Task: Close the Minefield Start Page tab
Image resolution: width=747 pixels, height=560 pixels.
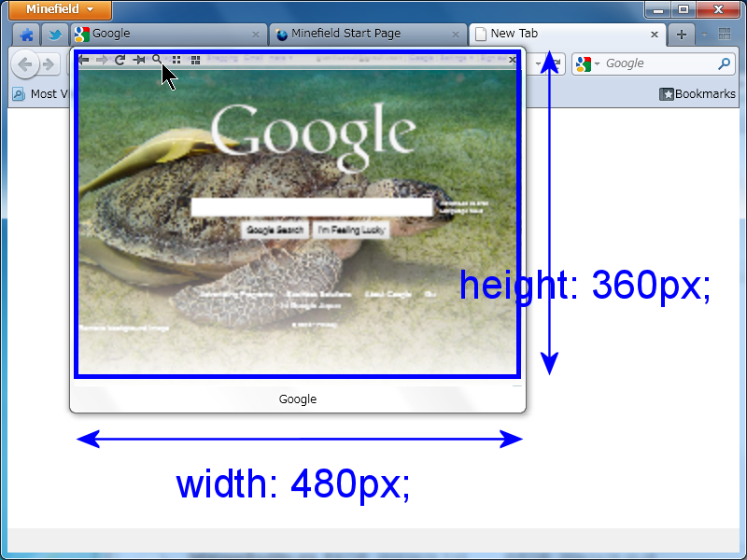Action: pyautogui.click(x=456, y=35)
